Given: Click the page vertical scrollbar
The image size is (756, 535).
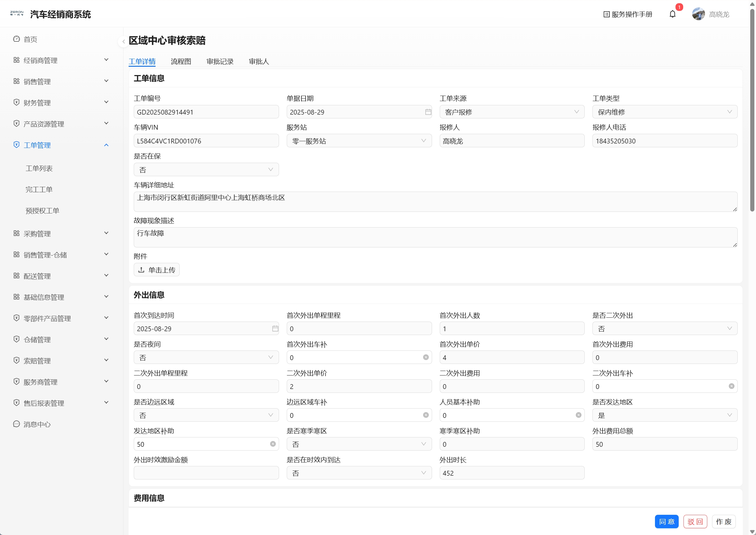Looking at the screenshot, I should pyautogui.click(x=752, y=110).
